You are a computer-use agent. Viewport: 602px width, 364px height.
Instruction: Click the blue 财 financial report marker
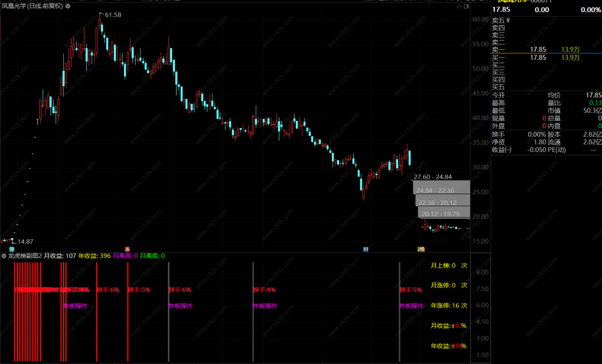pyautogui.click(x=366, y=249)
